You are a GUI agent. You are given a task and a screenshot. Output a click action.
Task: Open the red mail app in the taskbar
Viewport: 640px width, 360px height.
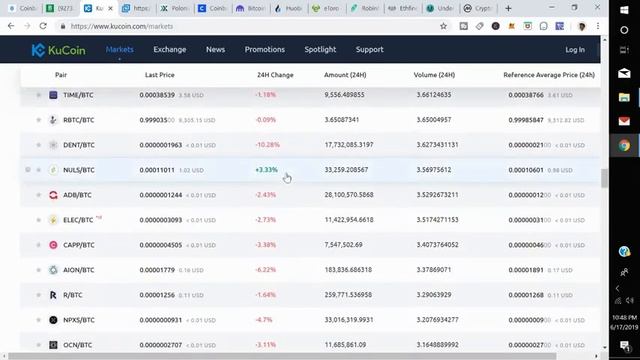pyautogui.click(x=624, y=121)
